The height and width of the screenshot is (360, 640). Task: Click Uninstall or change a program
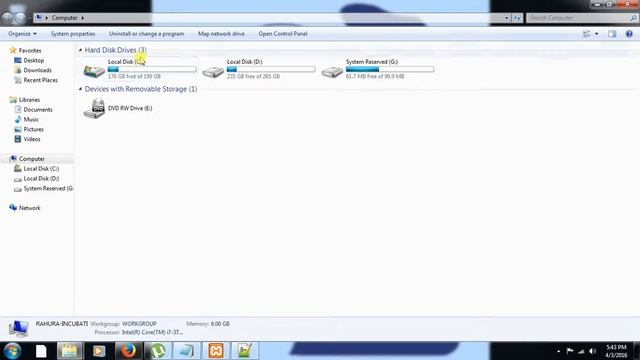coord(146,34)
